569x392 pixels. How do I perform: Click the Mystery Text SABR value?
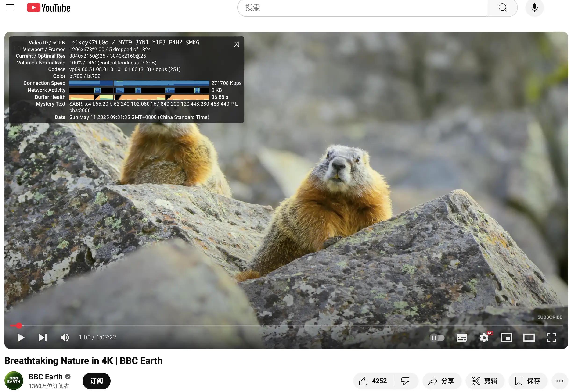[x=153, y=107]
